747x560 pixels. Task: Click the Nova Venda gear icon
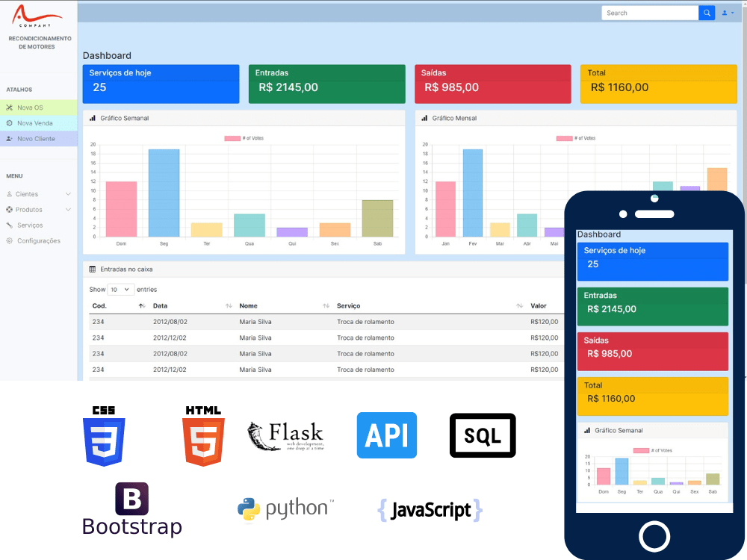point(9,123)
